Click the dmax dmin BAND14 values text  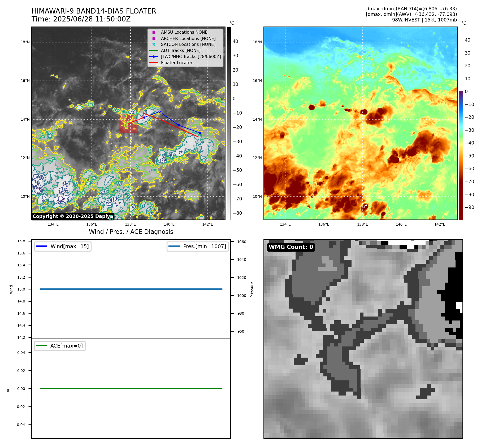tap(411, 9)
